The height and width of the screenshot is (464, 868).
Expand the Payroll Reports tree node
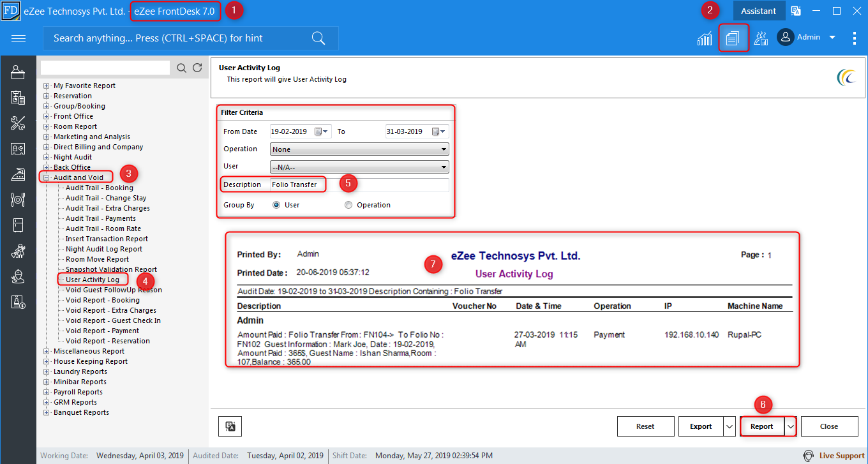point(46,392)
